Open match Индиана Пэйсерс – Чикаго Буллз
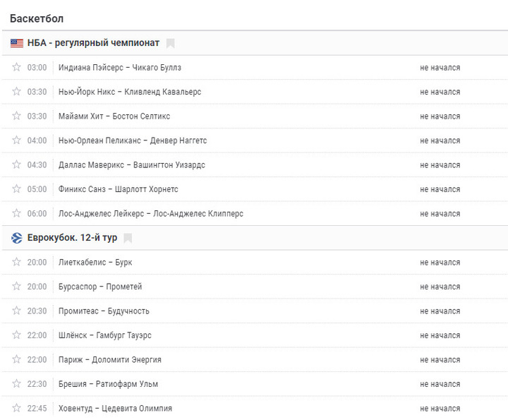The height and width of the screenshot is (420, 508). 120,67
